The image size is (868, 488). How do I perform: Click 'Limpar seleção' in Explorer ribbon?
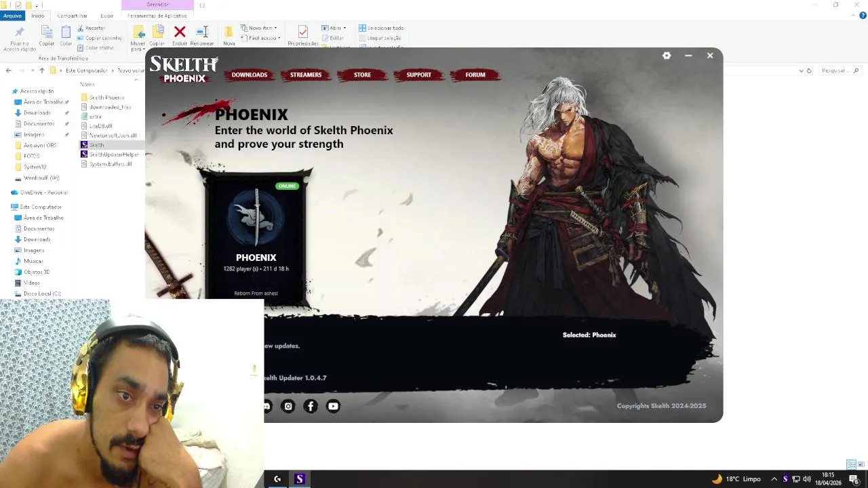pyautogui.click(x=380, y=38)
